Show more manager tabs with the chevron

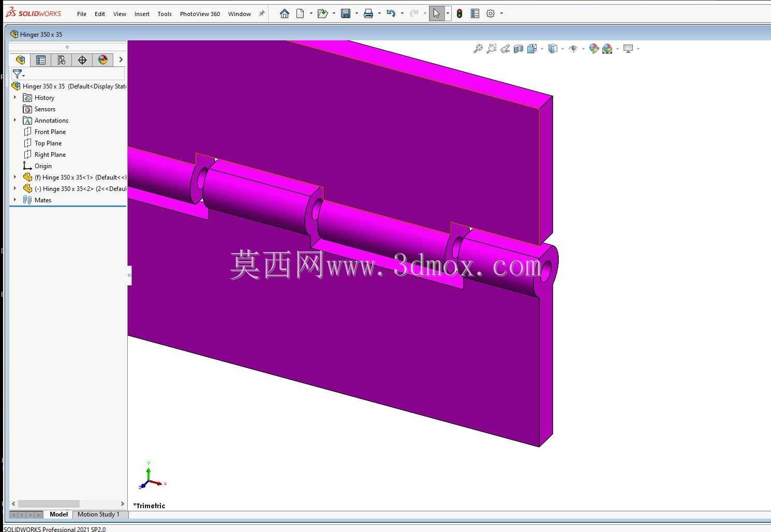tap(121, 60)
